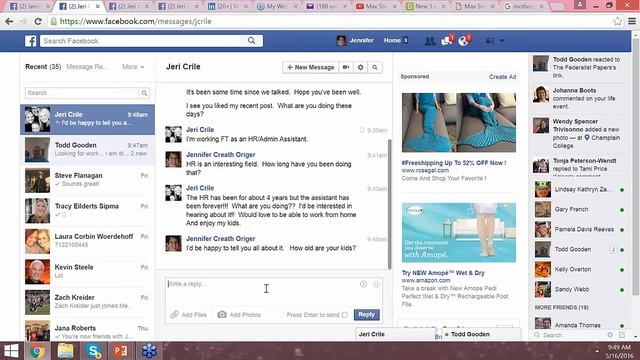This screenshot has width=640, height=360.
Task: Switch to Recent (35) messages tab
Action: (x=43, y=67)
